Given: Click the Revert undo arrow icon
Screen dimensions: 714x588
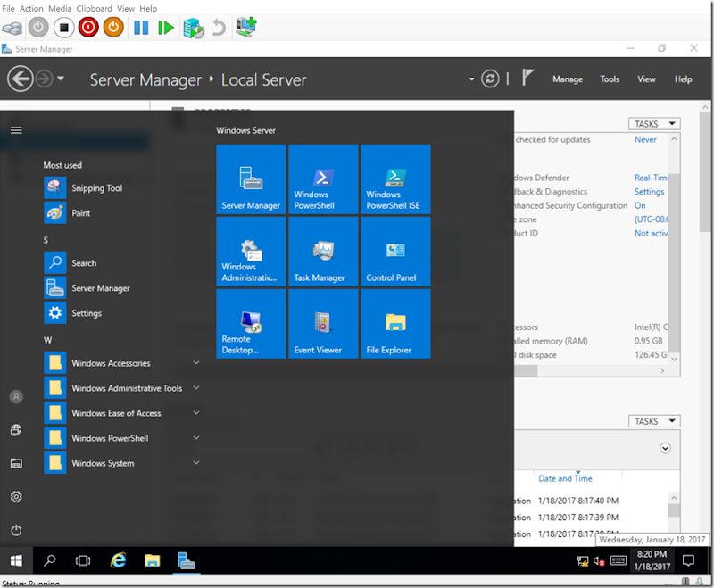Looking at the screenshot, I should (x=219, y=28).
